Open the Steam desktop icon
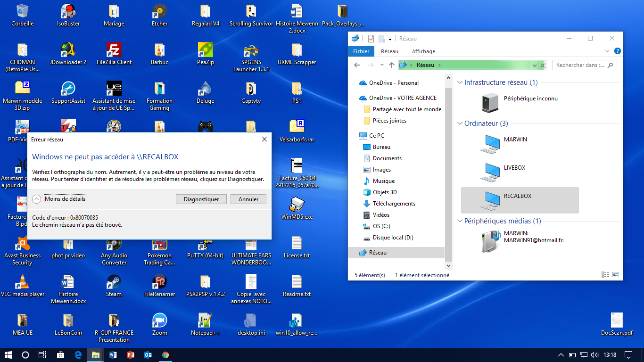The image size is (644, 362). (114, 286)
